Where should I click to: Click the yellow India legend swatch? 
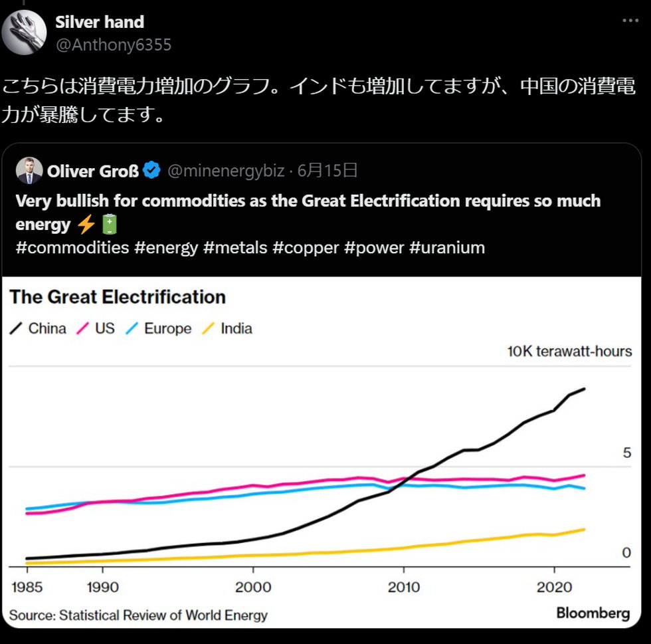pyautogui.click(x=209, y=328)
